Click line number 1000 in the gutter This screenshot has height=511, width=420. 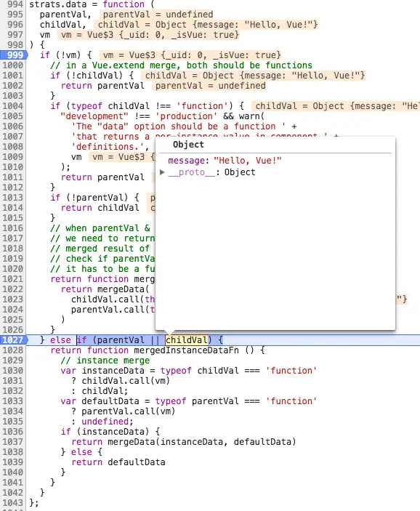click(x=12, y=65)
